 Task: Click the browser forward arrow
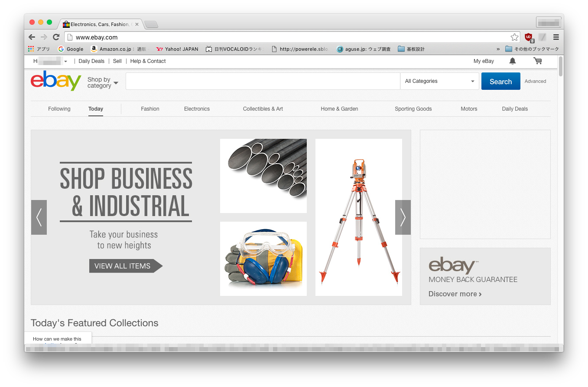pos(44,37)
